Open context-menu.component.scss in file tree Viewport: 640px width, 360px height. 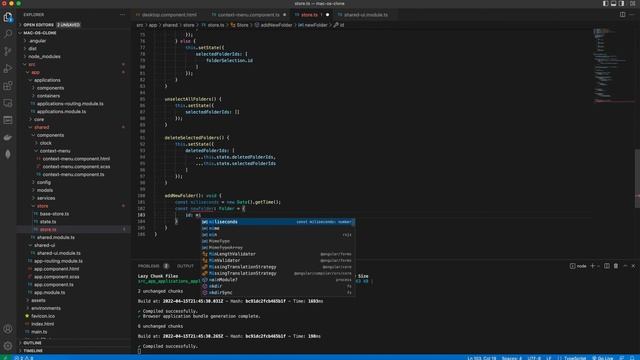pos(76,167)
